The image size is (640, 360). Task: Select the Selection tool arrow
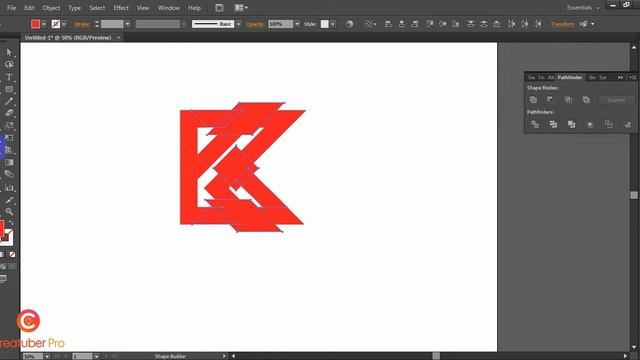click(9, 52)
